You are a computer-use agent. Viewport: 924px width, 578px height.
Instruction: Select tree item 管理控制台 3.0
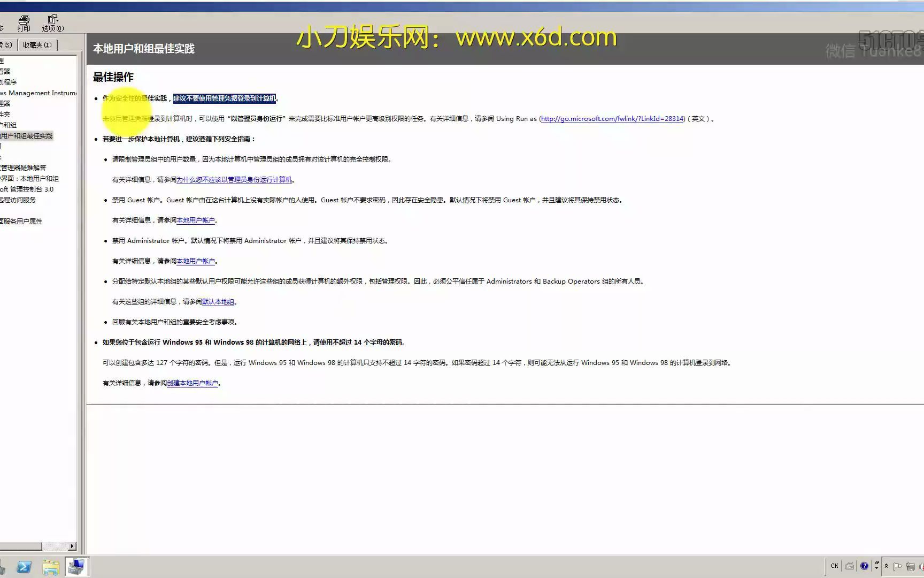point(27,189)
